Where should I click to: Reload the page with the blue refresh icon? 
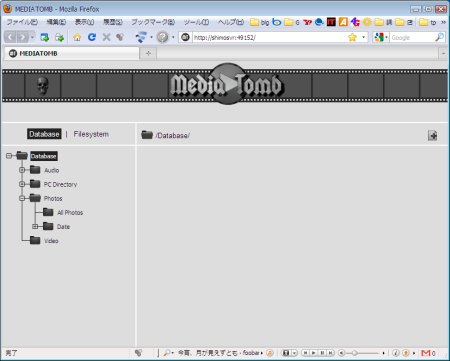click(x=92, y=37)
